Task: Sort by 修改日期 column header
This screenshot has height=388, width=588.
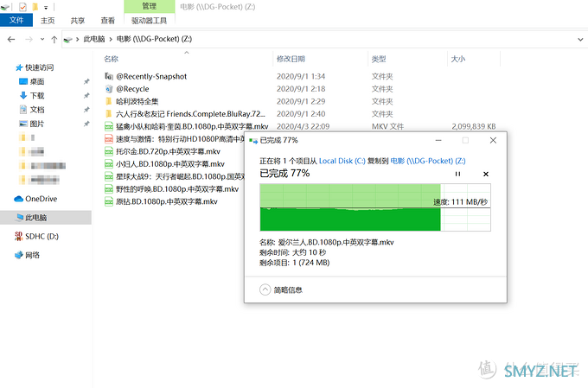Action: click(291, 59)
